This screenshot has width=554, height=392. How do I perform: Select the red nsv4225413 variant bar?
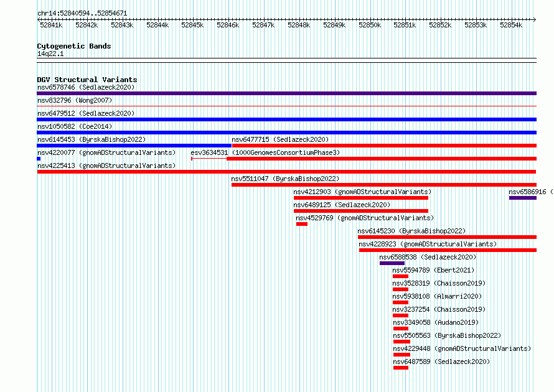click(x=286, y=172)
